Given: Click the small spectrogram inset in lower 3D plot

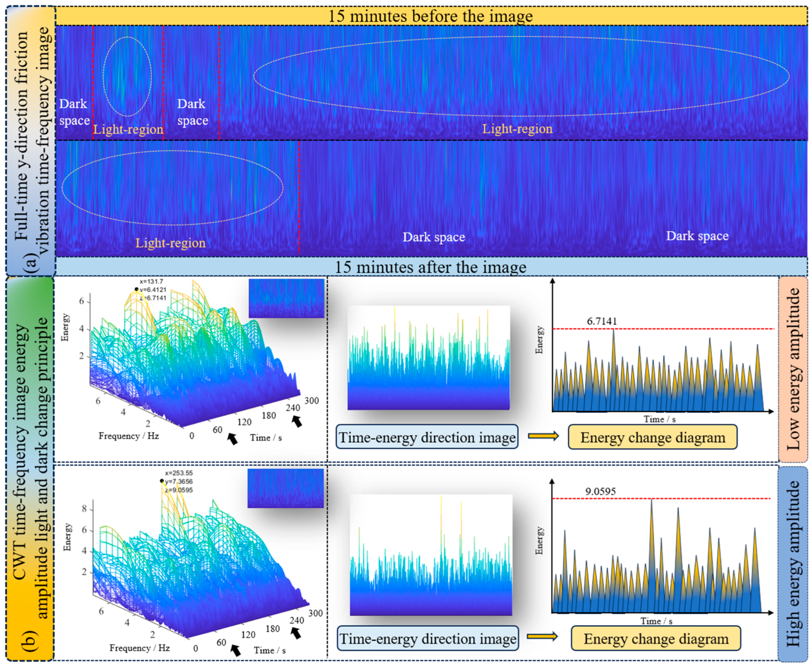Looking at the screenshot, I should point(286,488).
